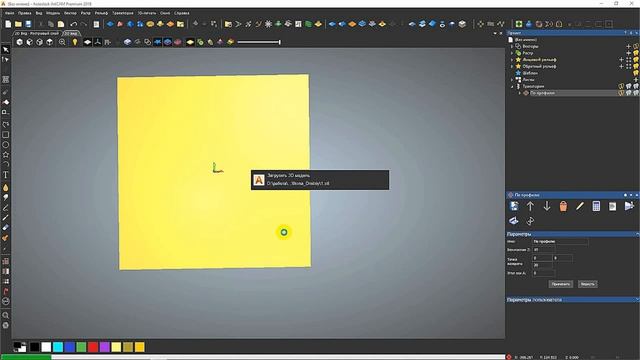Collapse the Траектории tree node

click(512, 87)
